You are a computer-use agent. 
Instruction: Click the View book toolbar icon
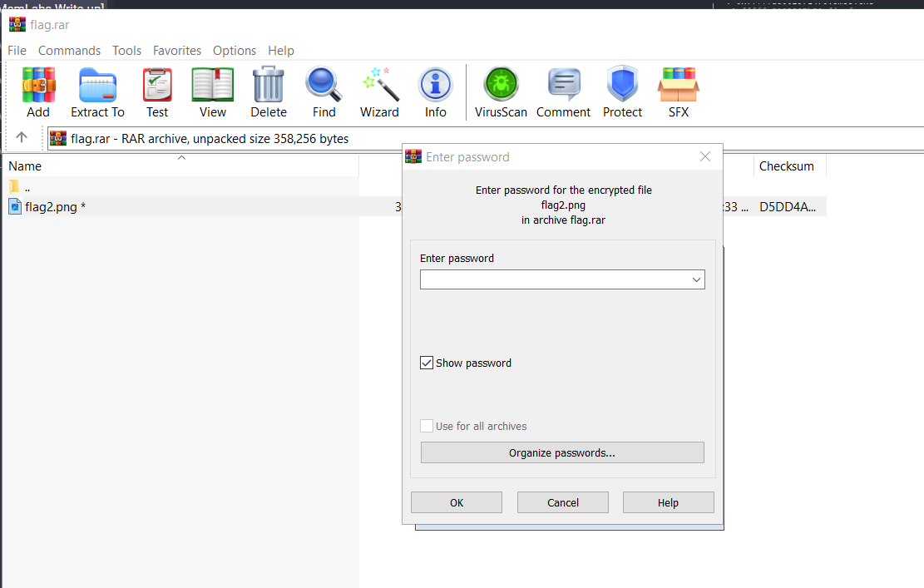click(x=213, y=86)
